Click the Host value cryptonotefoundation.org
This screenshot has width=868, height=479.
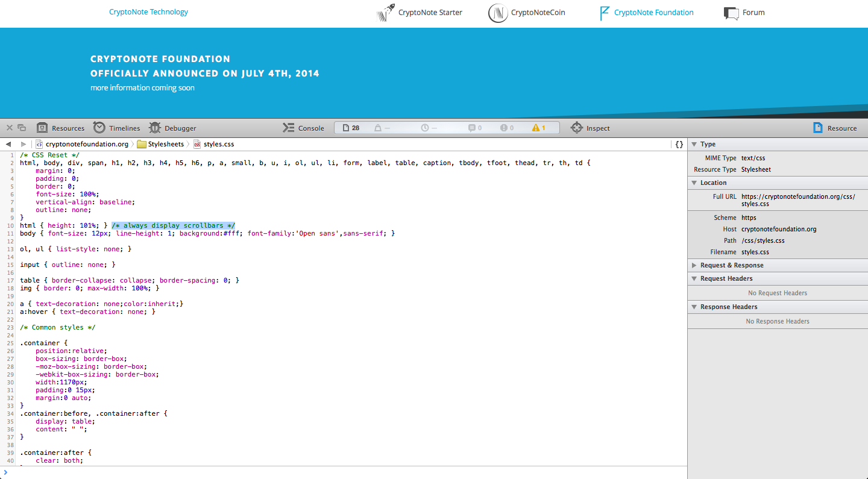(779, 229)
